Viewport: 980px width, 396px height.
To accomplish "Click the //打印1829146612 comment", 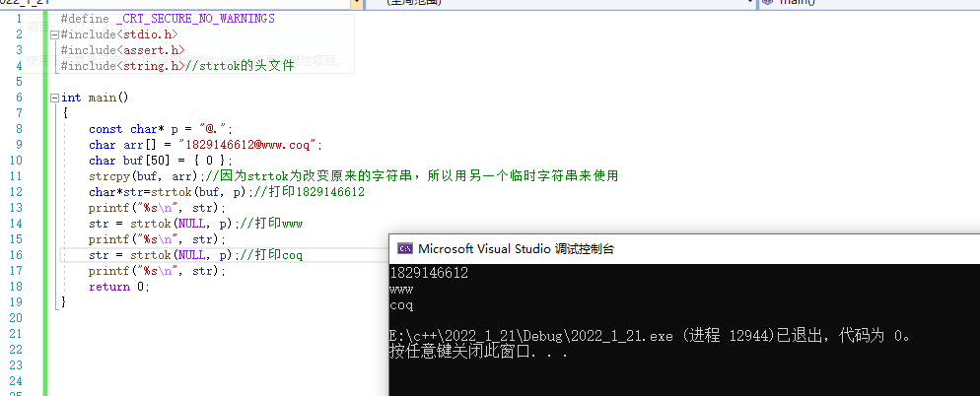I will (x=307, y=192).
